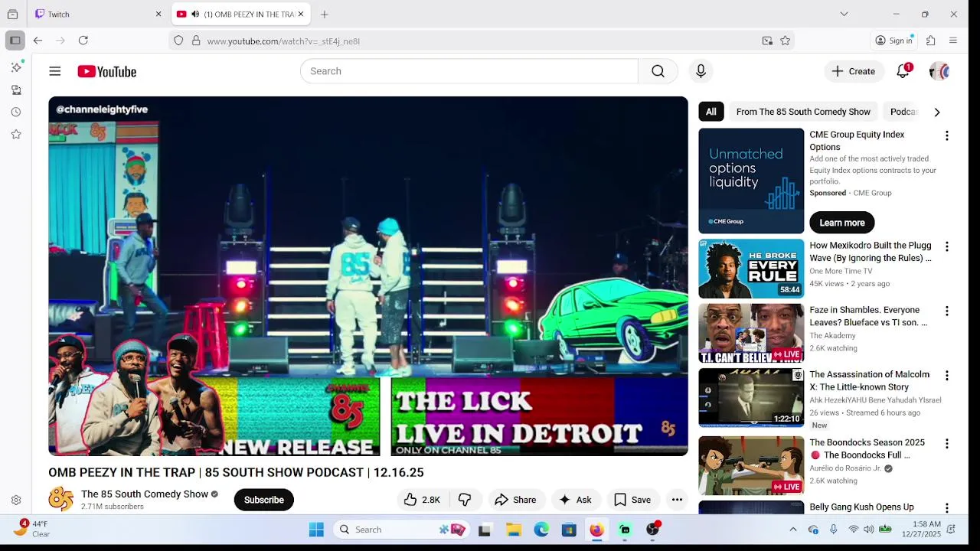Screen dimensions: 980x551
Task: Open YouTube notifications bell
Action: [903, 71]
